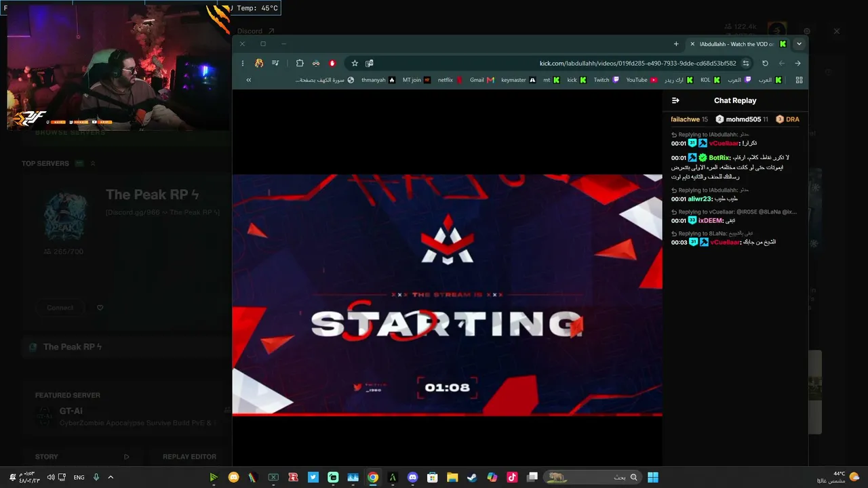
Task: Open Windows Start button
Action: (653, 477)
